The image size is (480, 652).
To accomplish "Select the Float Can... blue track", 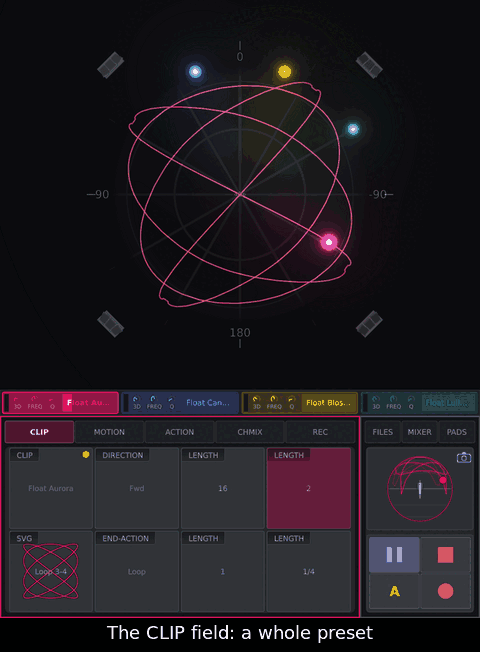I will (180, 403).
